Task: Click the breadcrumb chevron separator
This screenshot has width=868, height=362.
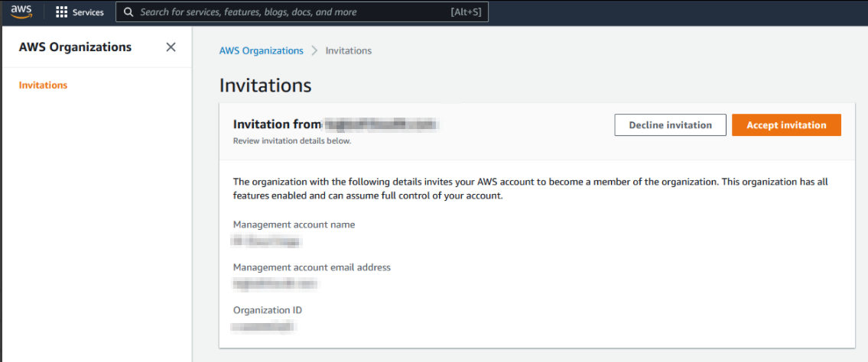Action: (x=314, y=50)
